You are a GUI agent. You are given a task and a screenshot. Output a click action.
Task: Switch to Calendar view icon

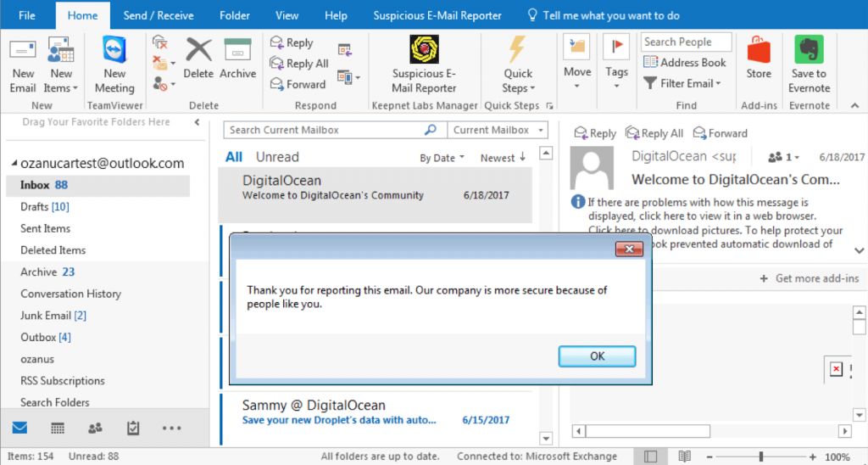[58, 428]
